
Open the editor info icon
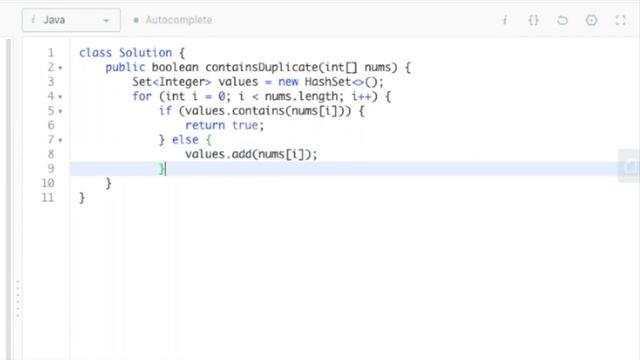(x=505, y=20)
